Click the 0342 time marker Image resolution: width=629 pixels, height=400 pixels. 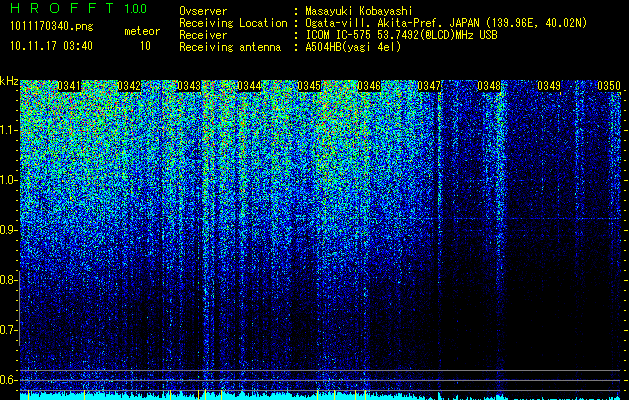129,86
